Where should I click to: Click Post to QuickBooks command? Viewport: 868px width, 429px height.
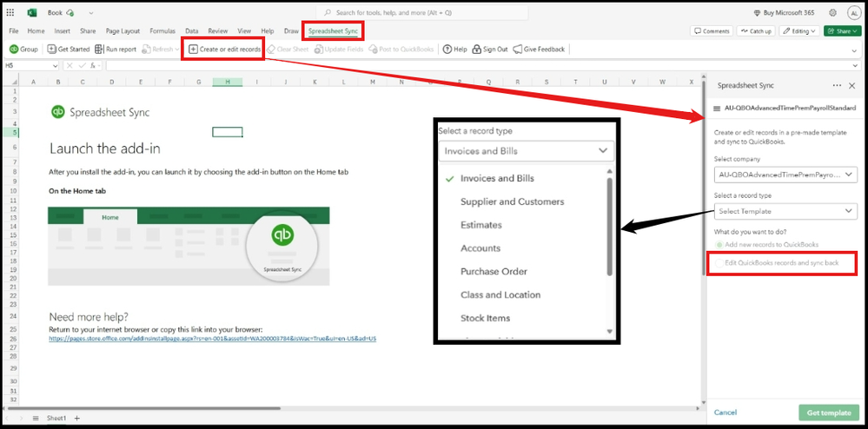401,49
